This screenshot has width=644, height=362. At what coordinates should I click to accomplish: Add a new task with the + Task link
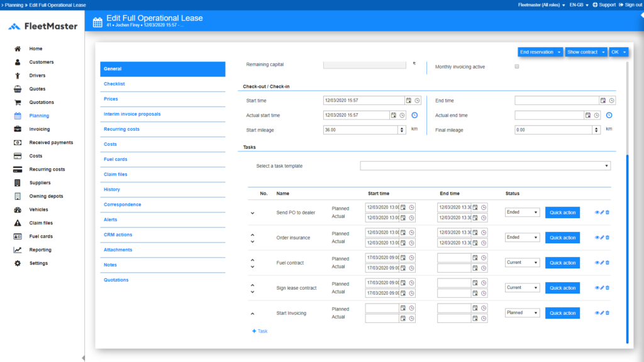coord(260,331)
